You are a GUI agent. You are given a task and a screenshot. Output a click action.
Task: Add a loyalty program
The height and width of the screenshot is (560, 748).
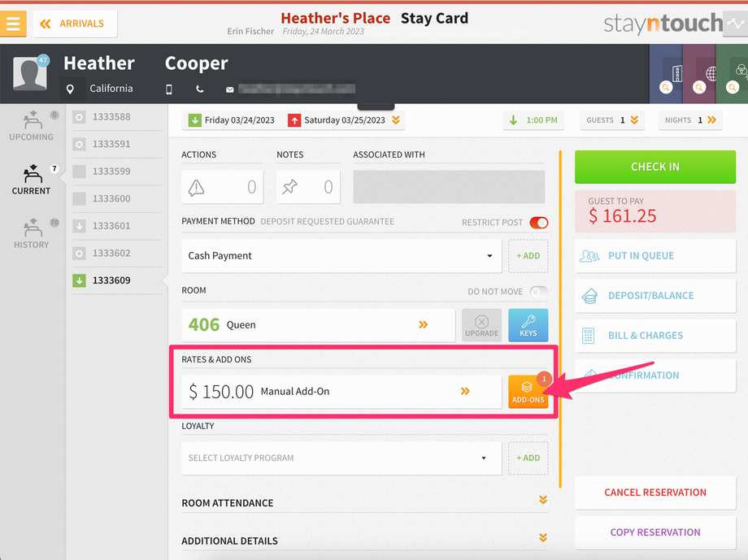click(528, 458)
